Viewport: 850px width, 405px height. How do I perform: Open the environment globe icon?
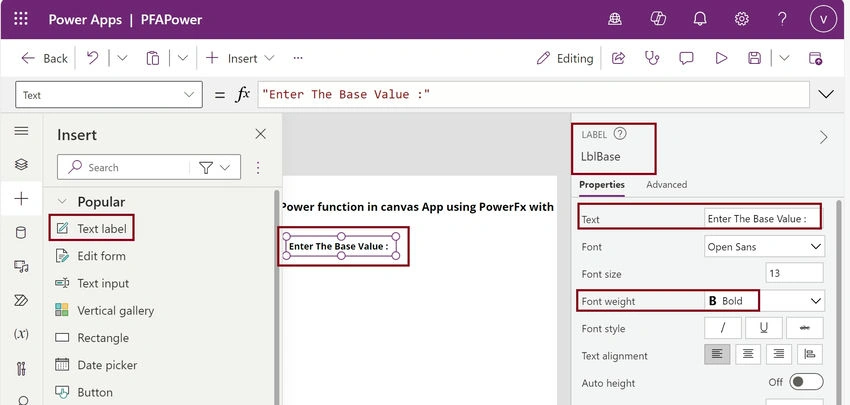tap(615, 20)
